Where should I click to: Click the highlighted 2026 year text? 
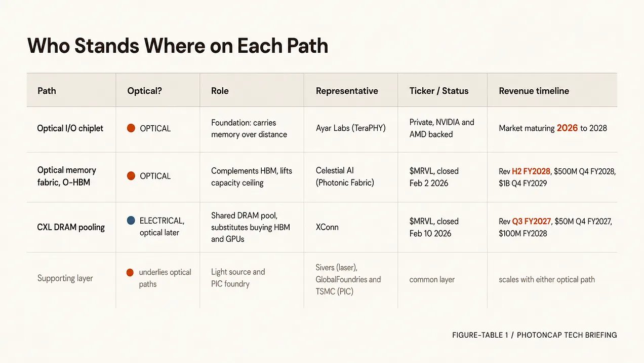coord(567,128)
